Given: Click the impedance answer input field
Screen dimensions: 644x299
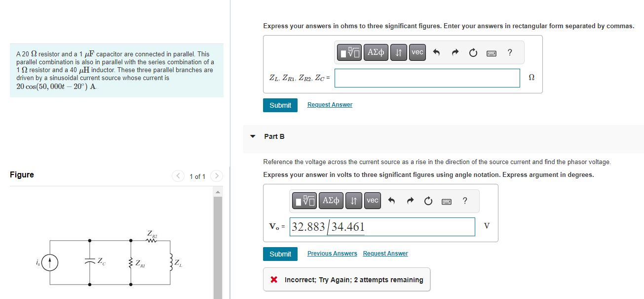Looking at the screenshot, I should click(427, 78).
